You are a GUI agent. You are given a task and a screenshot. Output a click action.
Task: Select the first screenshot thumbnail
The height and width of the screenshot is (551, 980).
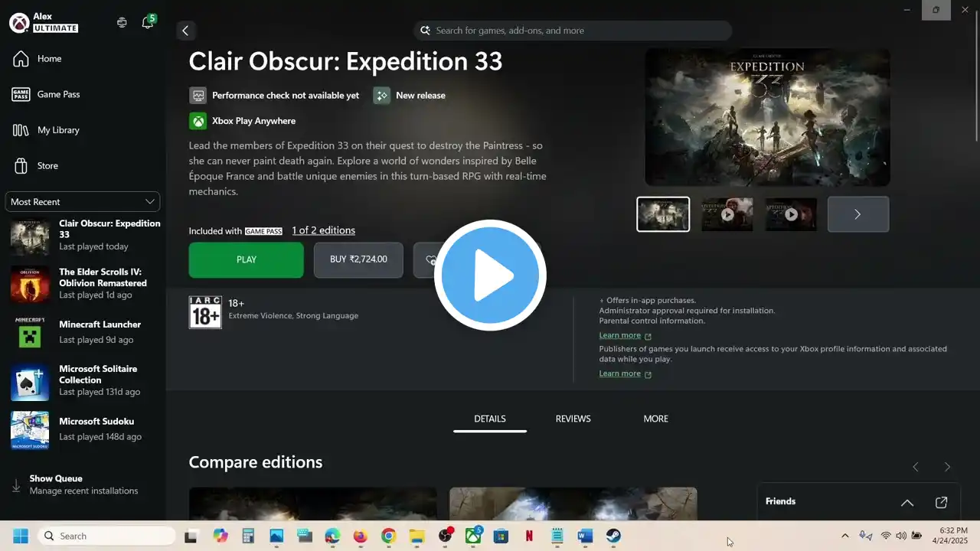pyautogui.click(x=663, y=214)
